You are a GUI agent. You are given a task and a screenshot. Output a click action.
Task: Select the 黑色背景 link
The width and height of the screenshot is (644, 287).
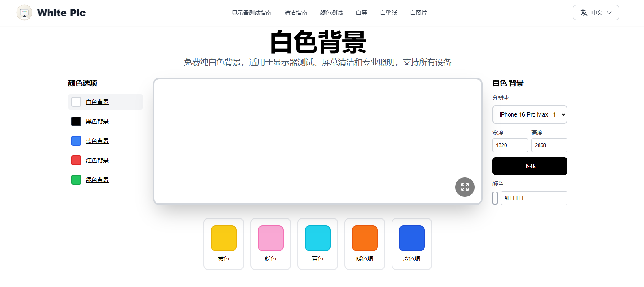coord(97,121)
